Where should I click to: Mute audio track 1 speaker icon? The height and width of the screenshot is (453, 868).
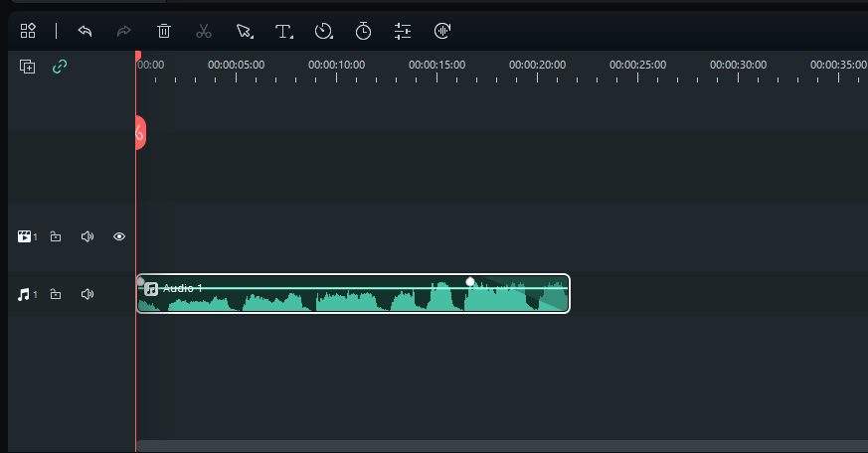coord(87,294)
